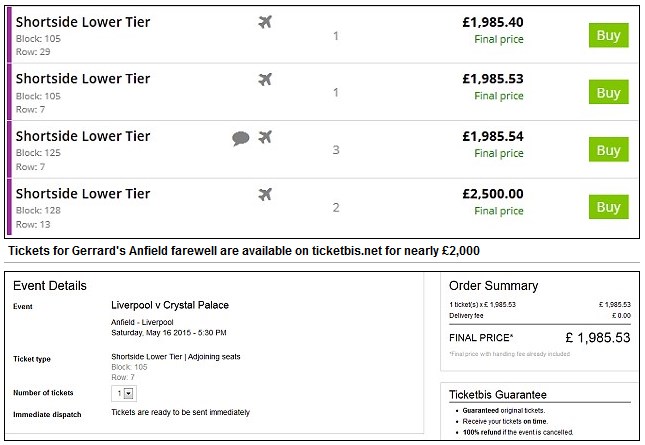Buy the £2,500.00 Block 128 ticket
This screenshot has width=645, height=445.
tap(608, 207)
